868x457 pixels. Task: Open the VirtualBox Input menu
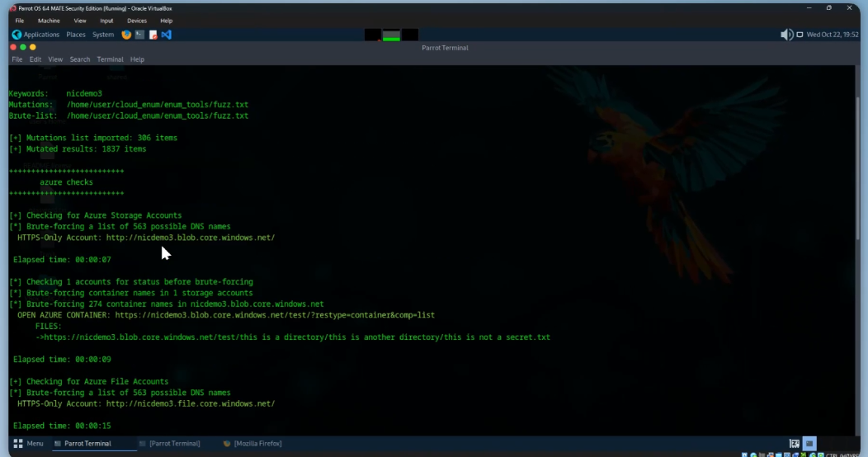[x=106, y=21]
